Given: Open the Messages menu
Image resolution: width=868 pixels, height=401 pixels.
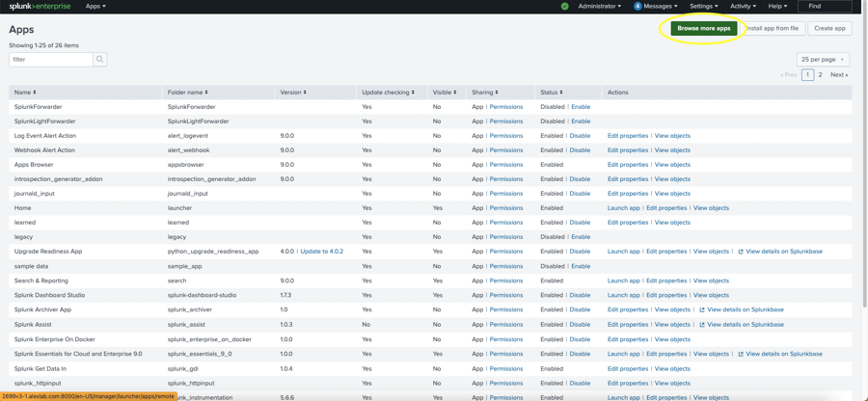Looking at the screenshot, I should coord(661,6).
